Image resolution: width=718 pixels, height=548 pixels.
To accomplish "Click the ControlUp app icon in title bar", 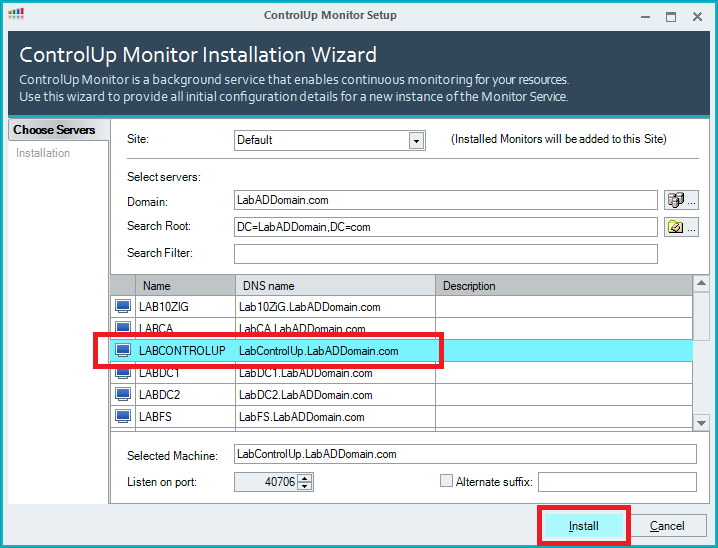I will tap(17, 15).
